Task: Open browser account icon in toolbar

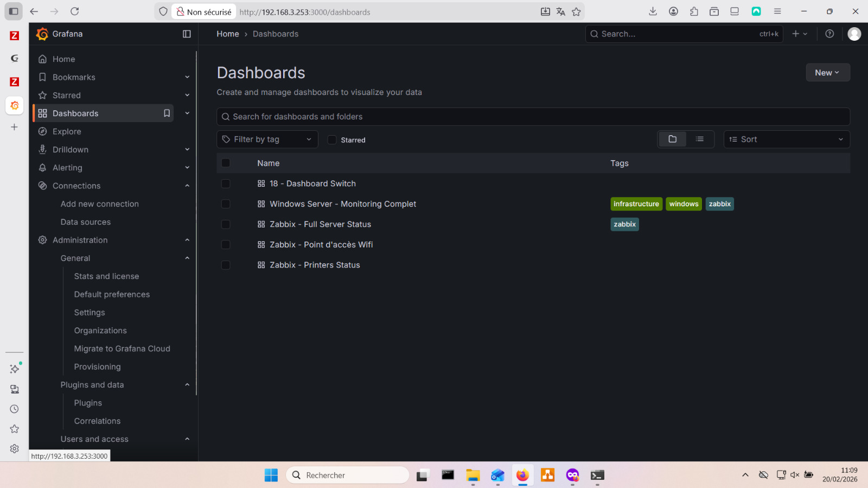Action: click(673, 11)
